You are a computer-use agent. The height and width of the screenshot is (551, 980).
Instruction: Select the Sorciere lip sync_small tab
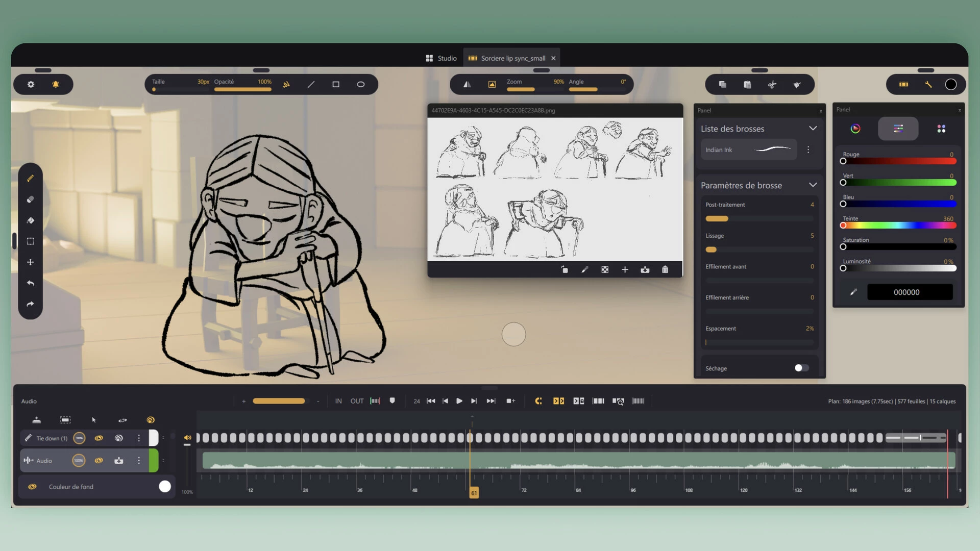point(511,58)
